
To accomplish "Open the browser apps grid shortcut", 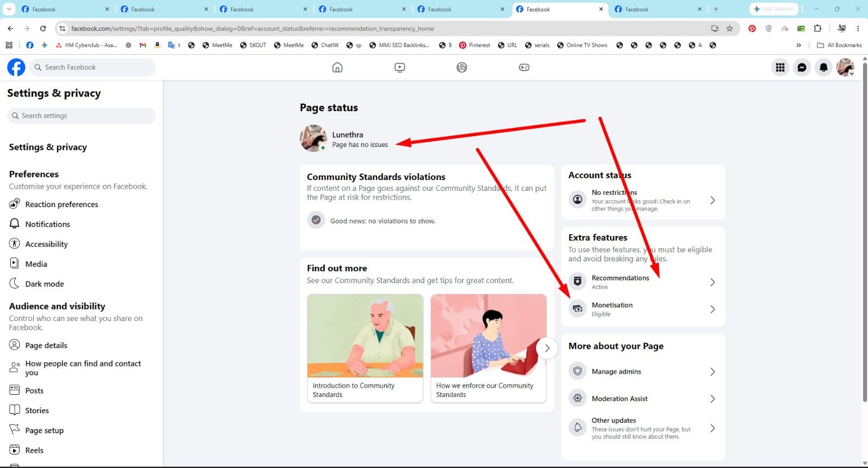I will 9,45.
